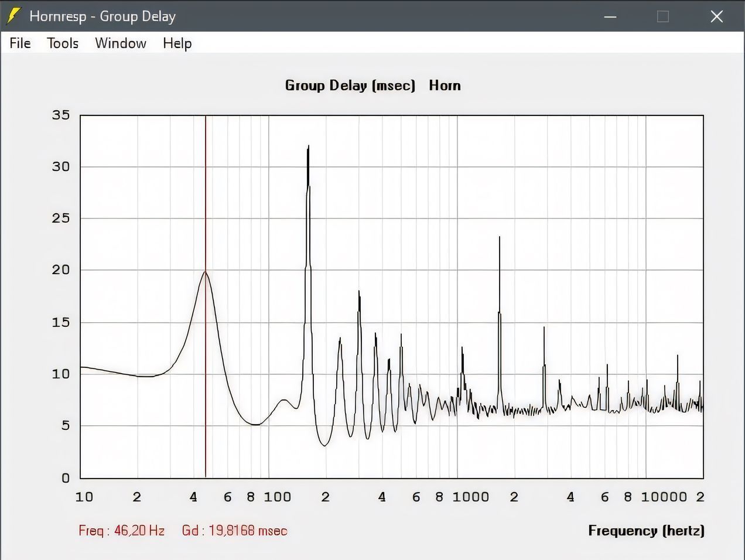Close the Group Delay window

coord(716,16)
